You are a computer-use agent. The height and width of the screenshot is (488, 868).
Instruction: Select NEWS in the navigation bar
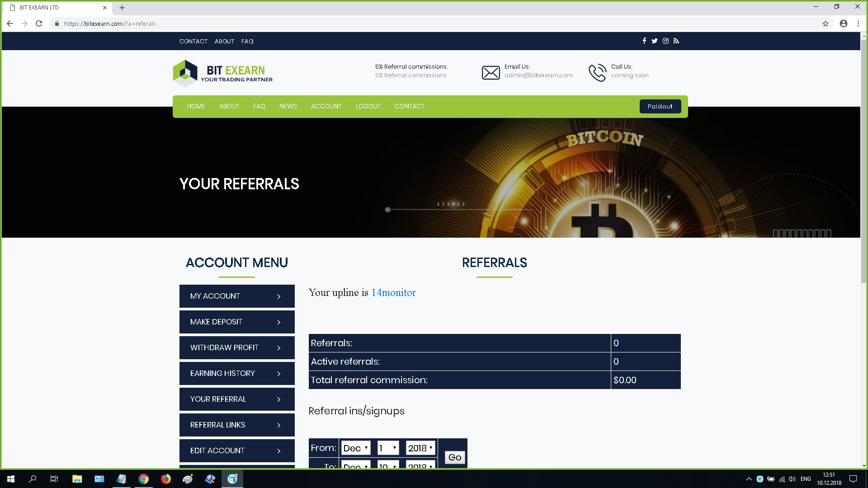click(288, 106)
